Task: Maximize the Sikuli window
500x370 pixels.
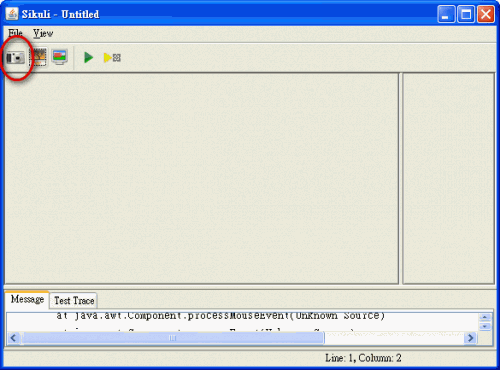Action: point(466,14)
